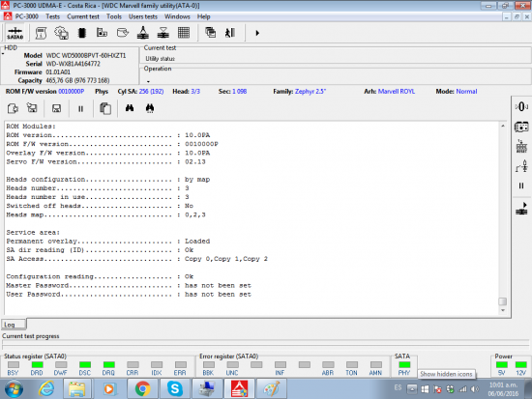Click the log vertical scrollbar thumb

pos(503,301)
